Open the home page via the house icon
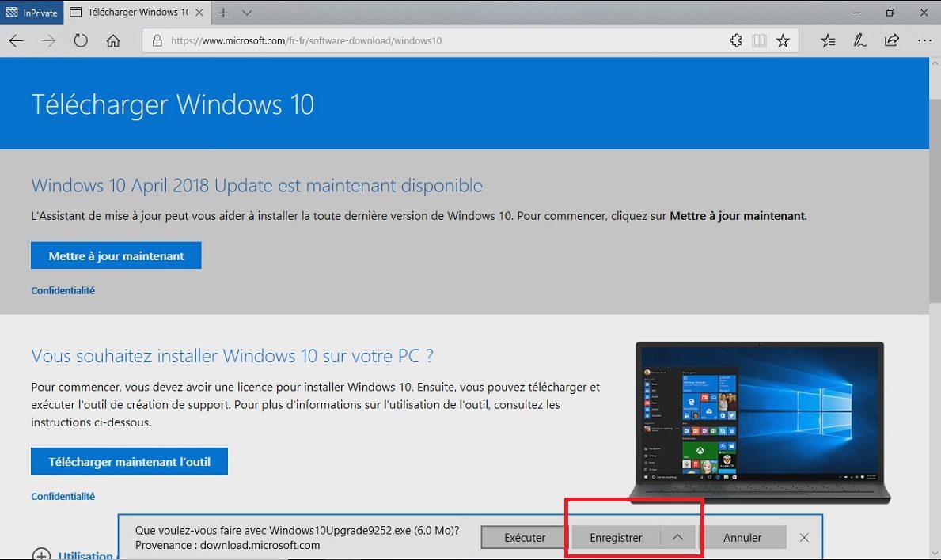The height and width of the screenshot is (560, 941). coord(113,41)
